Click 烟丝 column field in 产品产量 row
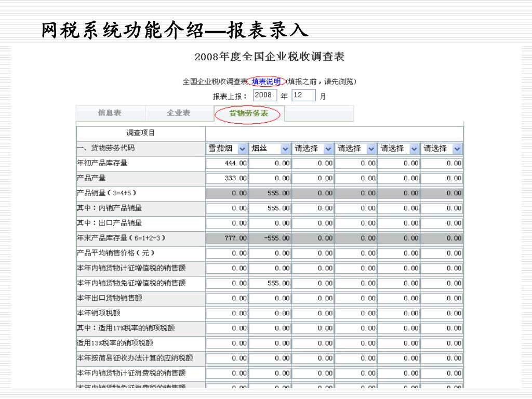This screenshot has width=532, height=399. click(x=270, y=178)
